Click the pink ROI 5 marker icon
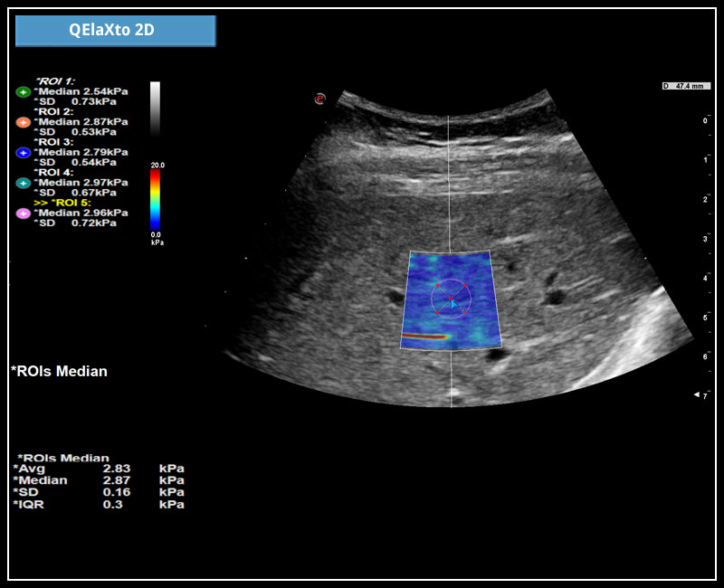Viewport: 724px width, 588px height. point(24,213)
